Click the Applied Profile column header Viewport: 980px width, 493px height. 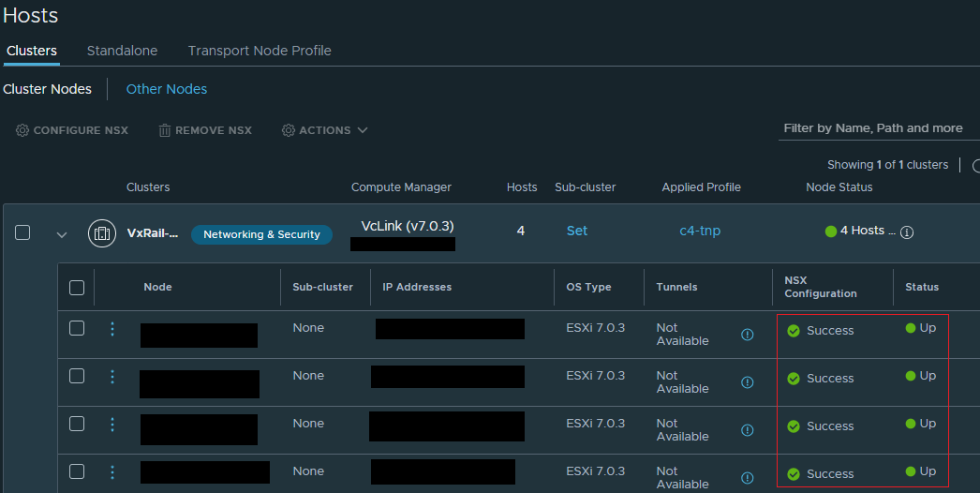click(701, 187)
